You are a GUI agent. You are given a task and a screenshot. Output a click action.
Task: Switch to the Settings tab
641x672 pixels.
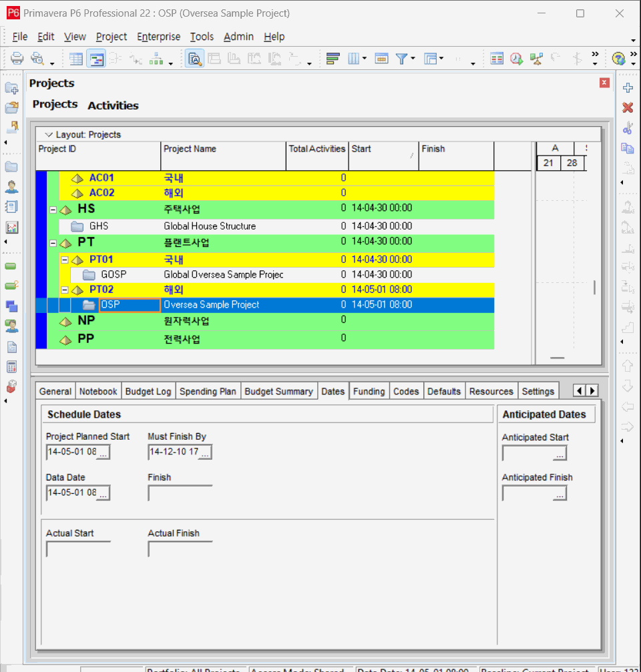[x=538, y=391]
